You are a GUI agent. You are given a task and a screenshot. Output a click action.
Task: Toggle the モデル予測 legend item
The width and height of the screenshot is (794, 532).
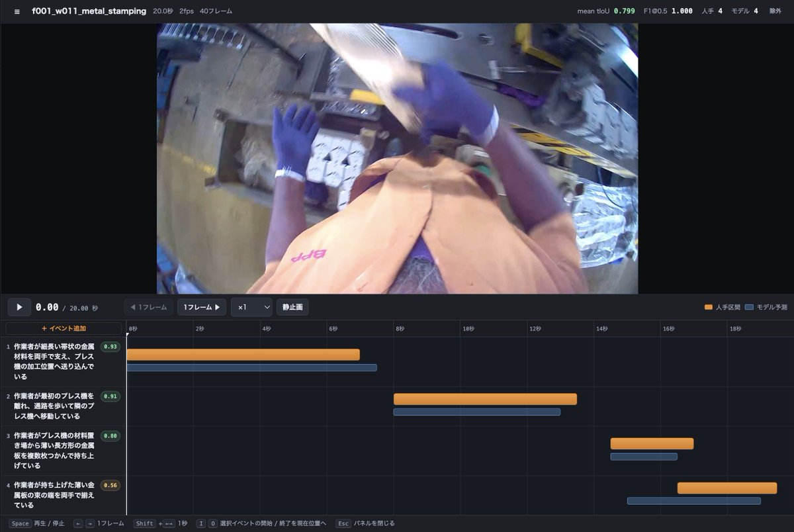(766, 307)
